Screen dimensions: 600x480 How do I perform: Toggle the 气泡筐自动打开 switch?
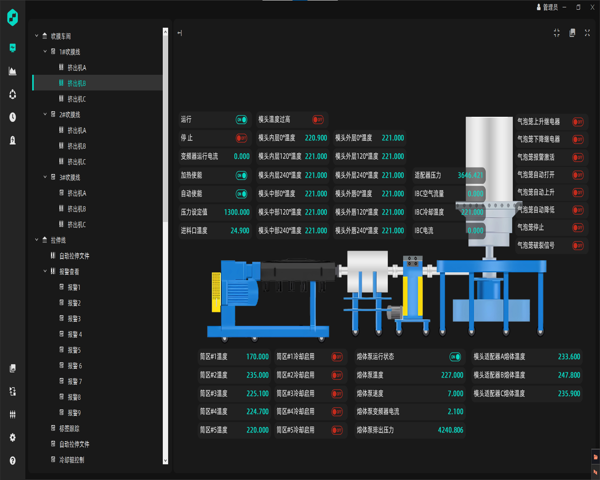coord(577,174)
